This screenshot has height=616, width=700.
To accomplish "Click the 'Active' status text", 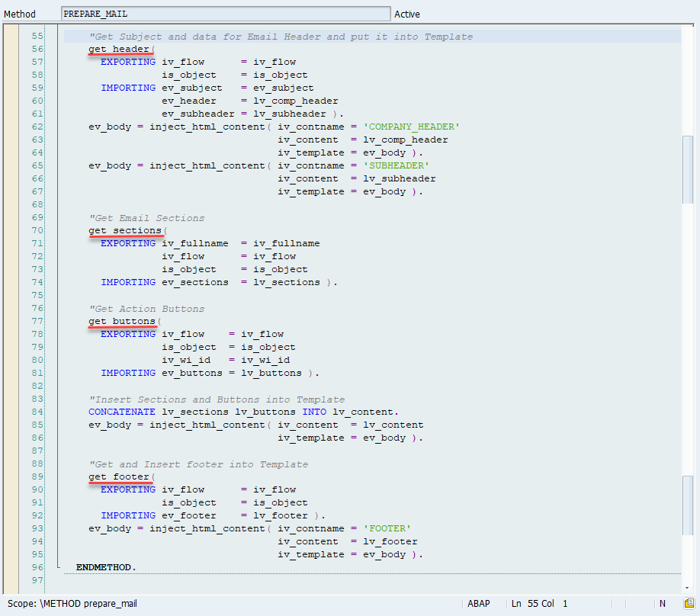I will click(406, 14).
